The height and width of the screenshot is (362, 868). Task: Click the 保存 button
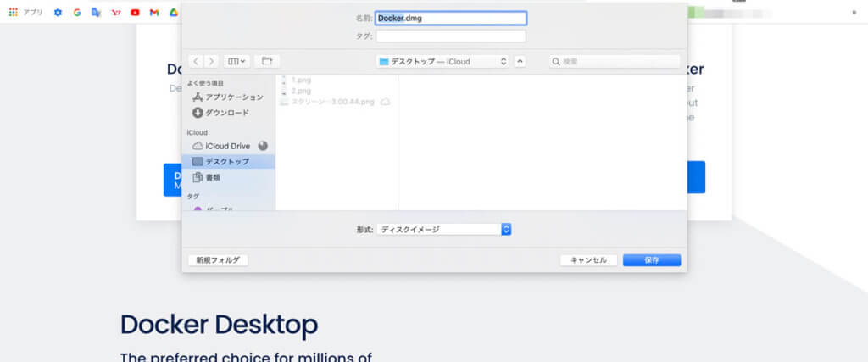(651, 260)
